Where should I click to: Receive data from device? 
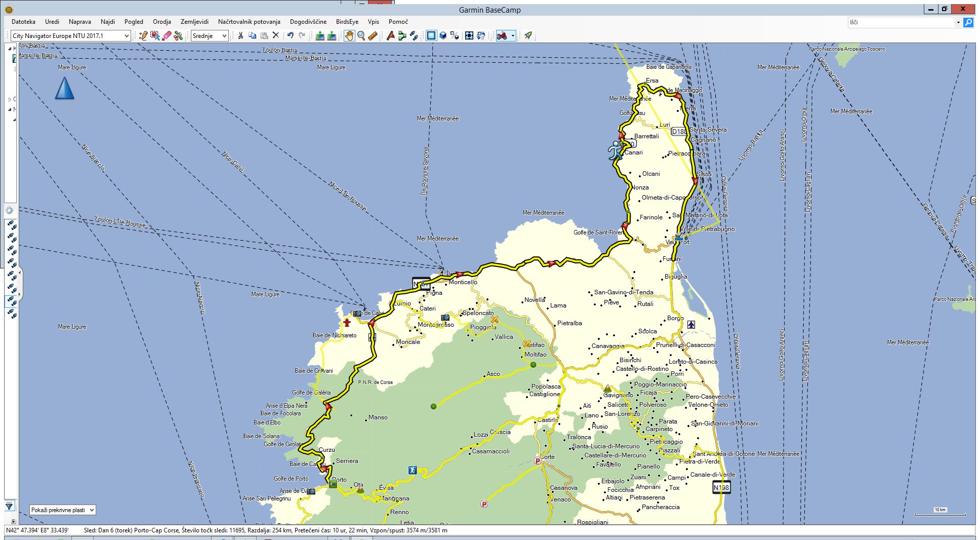tap(332, 35)
